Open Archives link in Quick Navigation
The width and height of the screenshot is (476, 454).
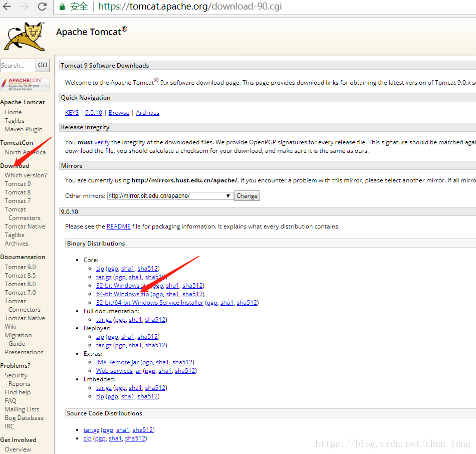[147, 113]
